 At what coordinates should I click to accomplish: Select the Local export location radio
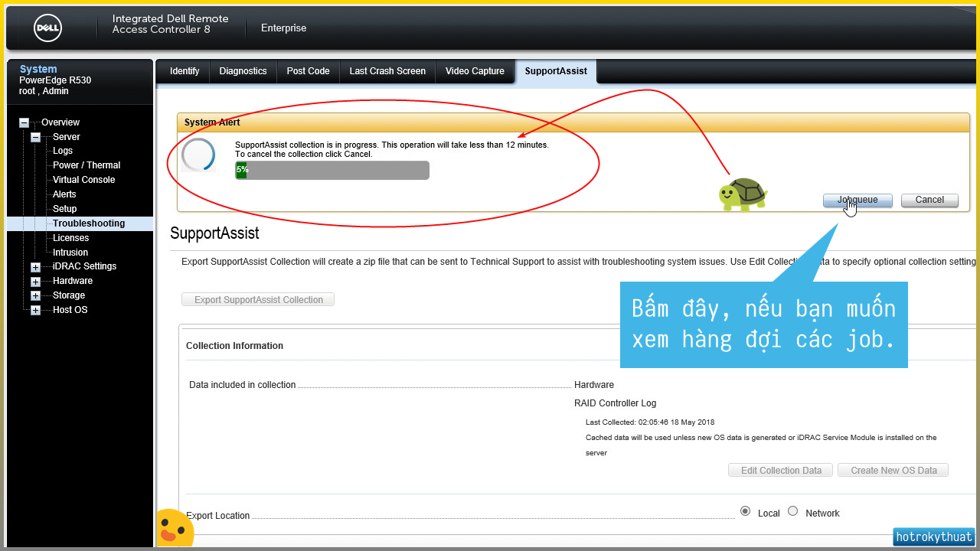[x=745, y=511]
